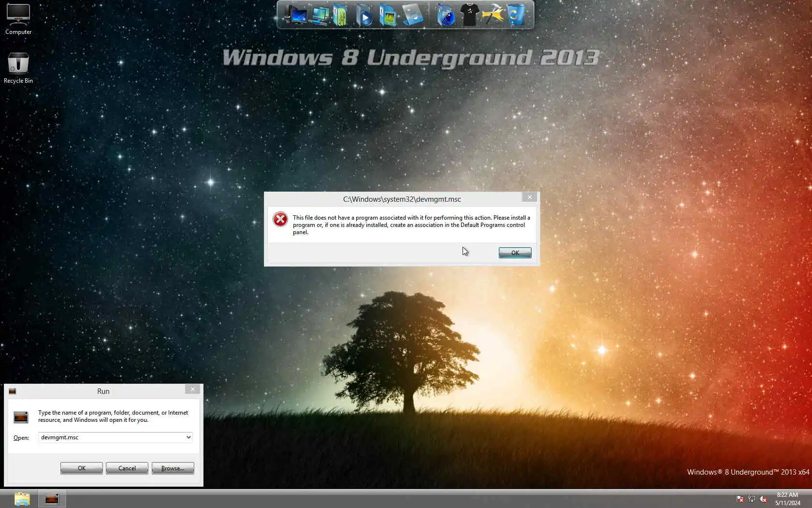The width and height of the screenshot is (812, 508).
Task: Click the Run taskbar button
Action: [52, 499]
